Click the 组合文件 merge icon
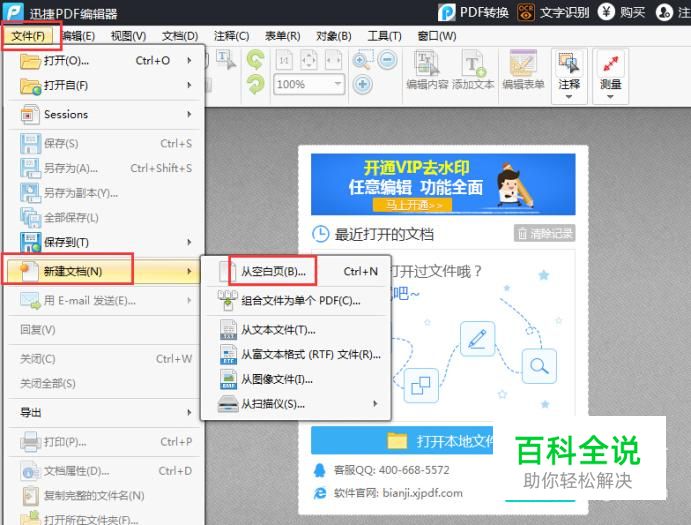Viewport: 691px width, 525px height. coord(228,301)
